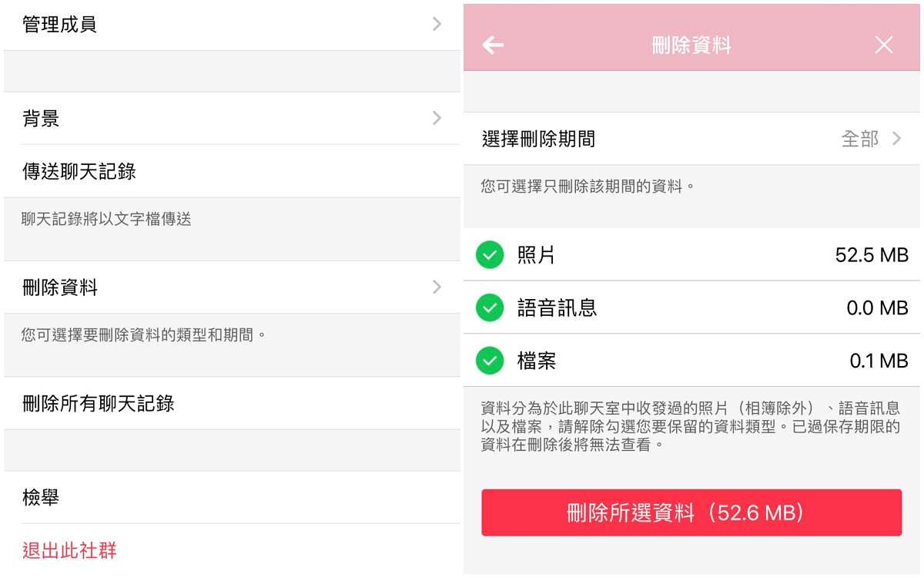Image resolution: width=924 pixels, height=578 pixels.
Task: Open the 刪除資料 chevron in settings list
Action: click(437, 287)
